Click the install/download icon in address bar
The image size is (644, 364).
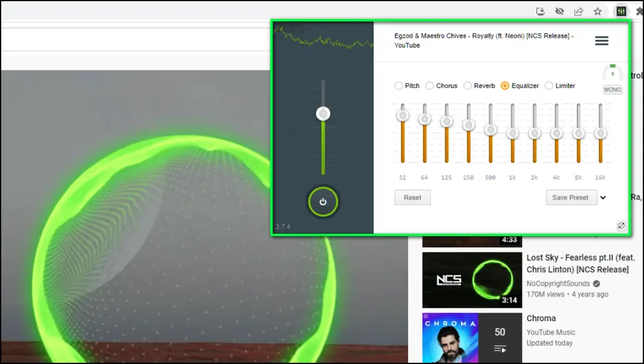(x=540, y=11)
